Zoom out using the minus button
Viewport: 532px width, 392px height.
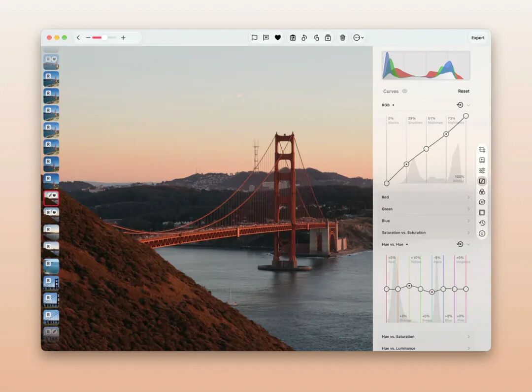click(88, 37)
